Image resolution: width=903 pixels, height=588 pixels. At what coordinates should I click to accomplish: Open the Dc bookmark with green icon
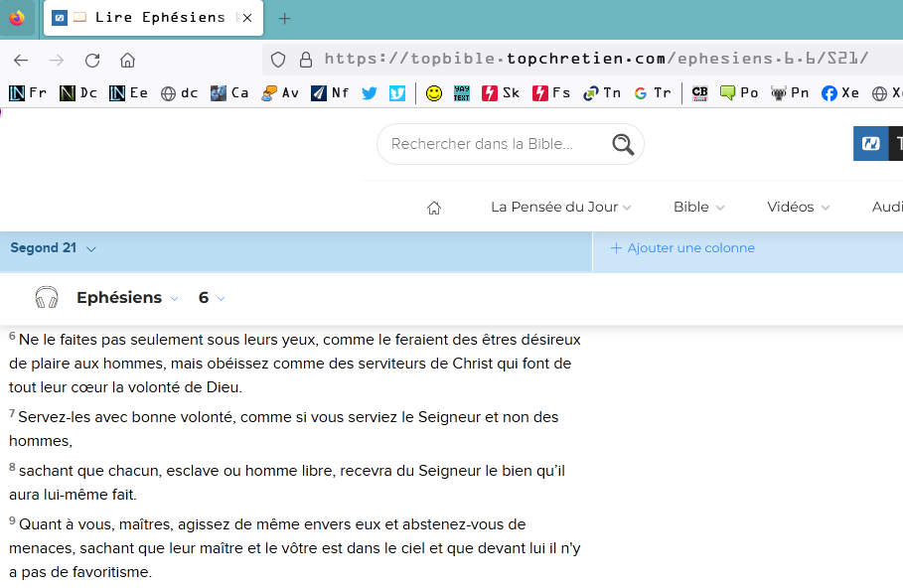[78, 92]
